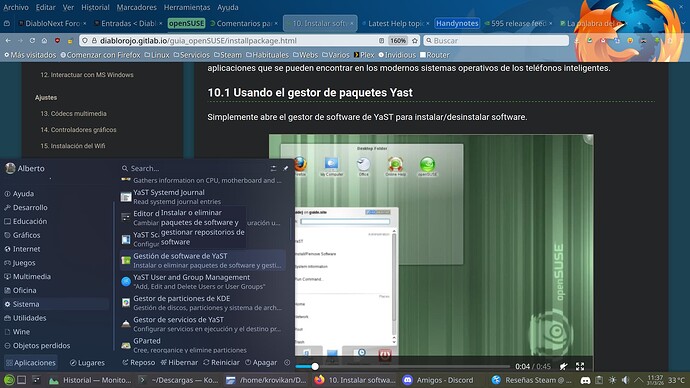Image resolution: width=690 pixels, height=388 pixels.
Task: Open the Marcadores menu
Action: click(x=136, y=7)
